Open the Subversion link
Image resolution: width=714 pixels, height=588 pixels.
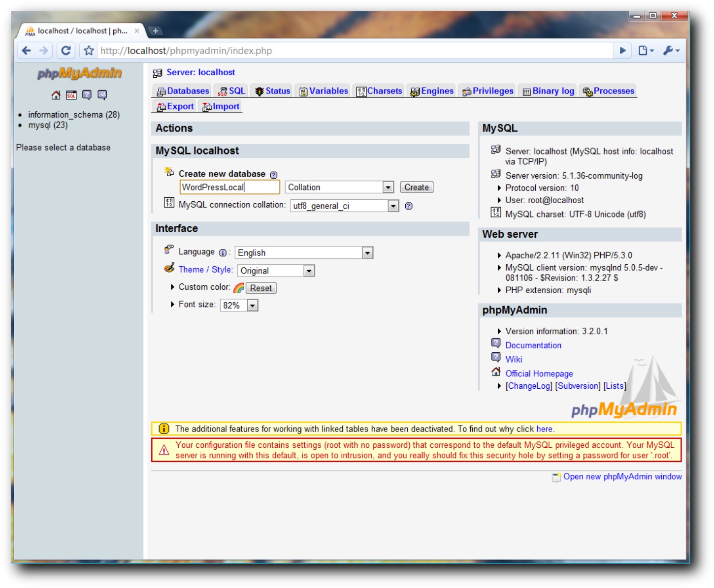578,386
